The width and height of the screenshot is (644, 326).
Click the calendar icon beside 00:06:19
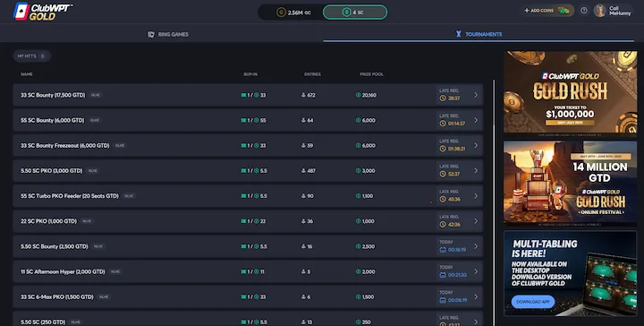[443, 301]
